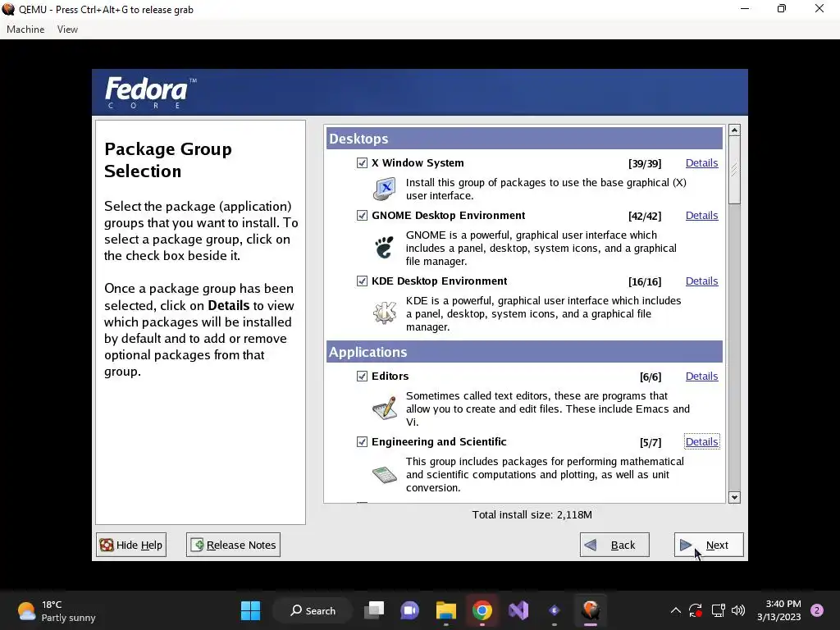Viewport: 840px width, 630px height.
Task: Click the Total install size text
Action: pyautogui.click(x=532, y=515)
